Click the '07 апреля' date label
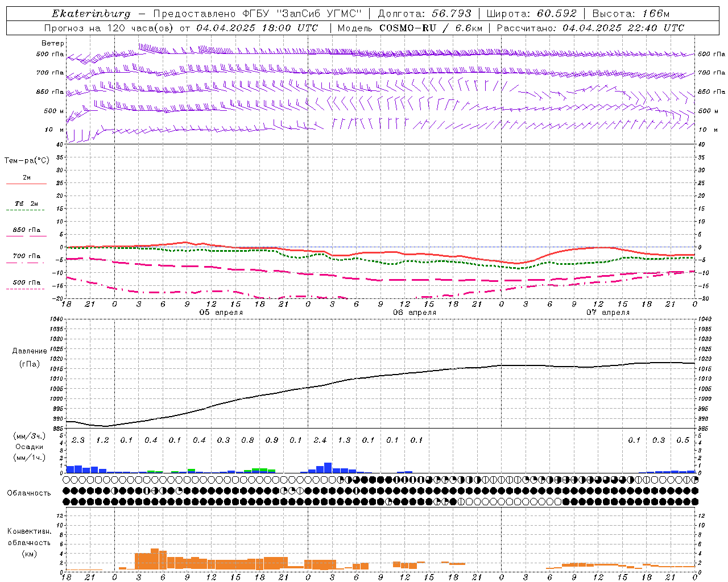This screenshot has width=728, height=582. coord(608,313)
